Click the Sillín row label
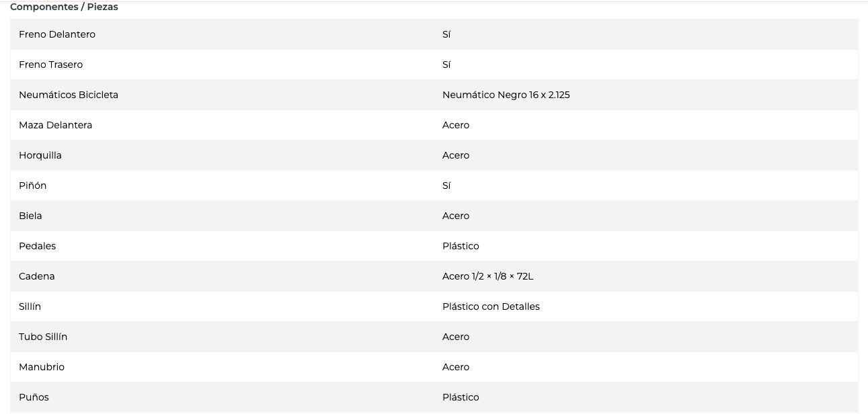Screen dimensions: 868x418 [30, 306]
